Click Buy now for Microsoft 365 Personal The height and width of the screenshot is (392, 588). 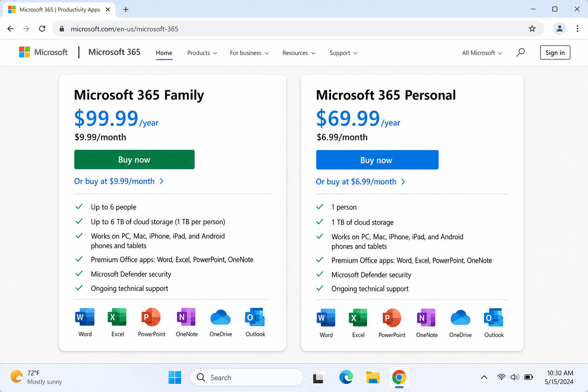(377, 160)
